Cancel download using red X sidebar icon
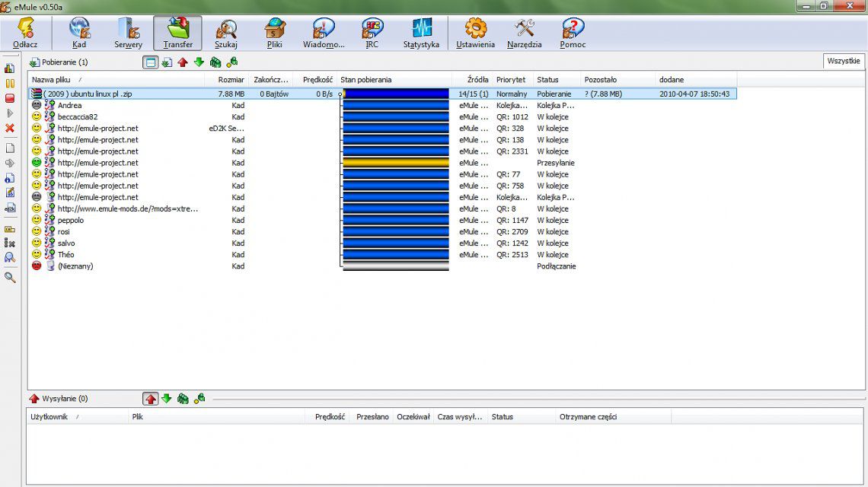The width and height of the screenshot is (868, 487). coord(10,128)
